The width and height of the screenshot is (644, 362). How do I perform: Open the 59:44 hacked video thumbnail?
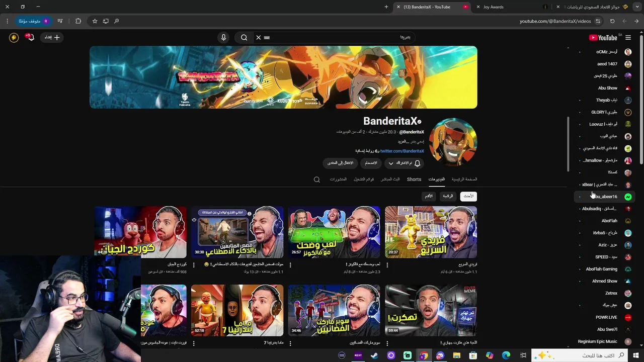point(431,310)
